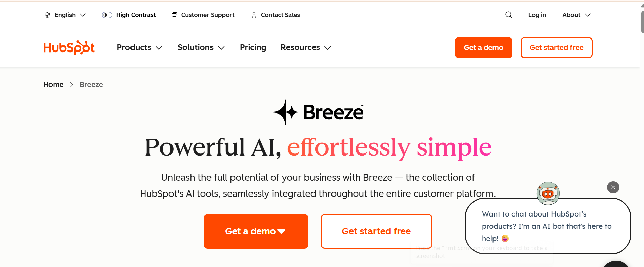Click the HubSpot logo
This screenshot has height=267, width=644.
[x=69, y=47]
